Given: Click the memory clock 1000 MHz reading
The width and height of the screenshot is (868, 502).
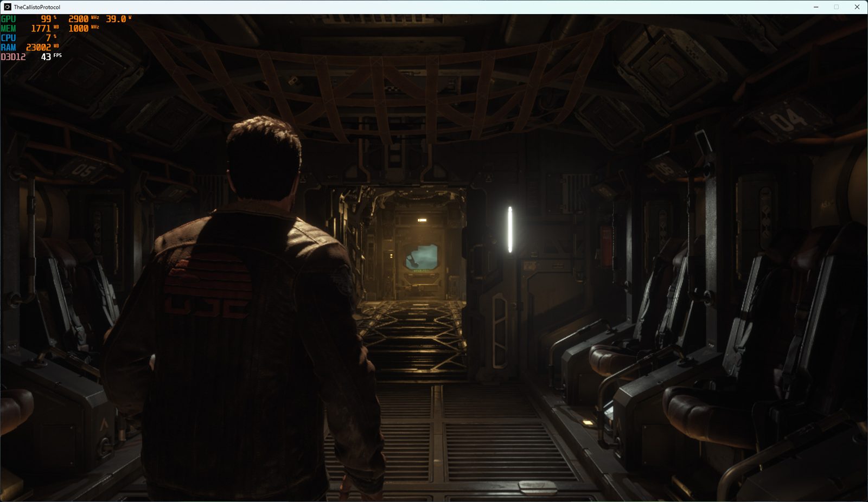Looking at the screenshot, I should point(84,28).
